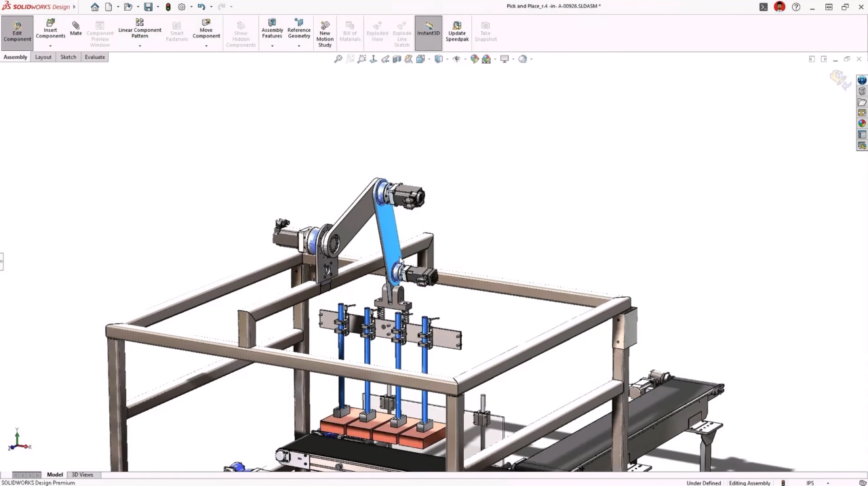Open the Move Component dropdown arrow
Screen dimensions: 868x486
pyautogui.click(x=206, y=46)
